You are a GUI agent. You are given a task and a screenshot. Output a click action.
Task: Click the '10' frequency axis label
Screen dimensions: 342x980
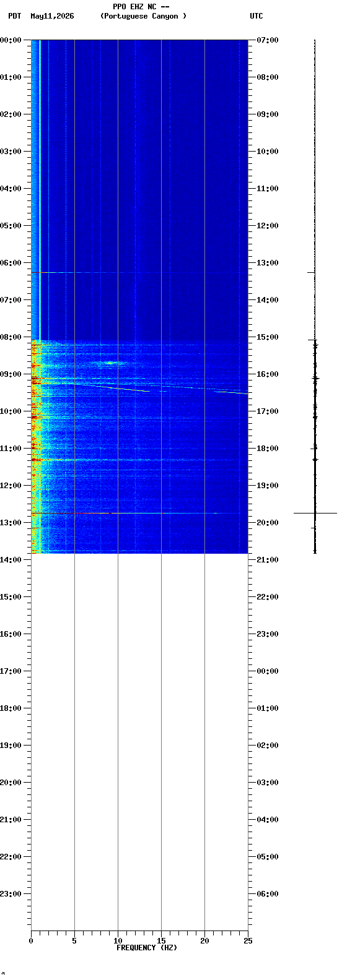118,941
